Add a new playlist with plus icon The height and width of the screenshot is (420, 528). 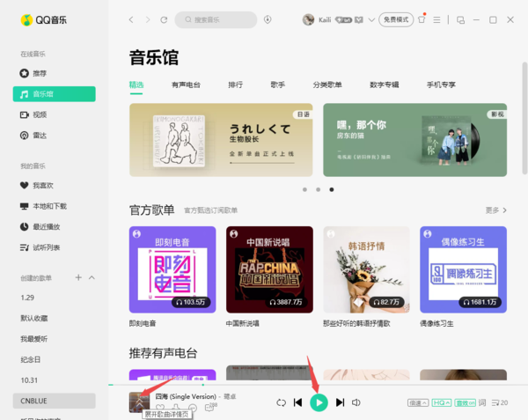point(78,277)
